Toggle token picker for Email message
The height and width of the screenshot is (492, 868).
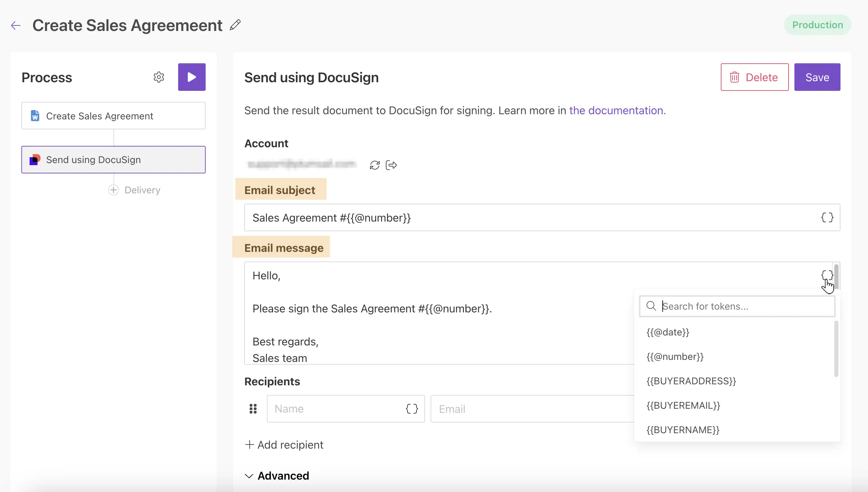tap(827, 275)
